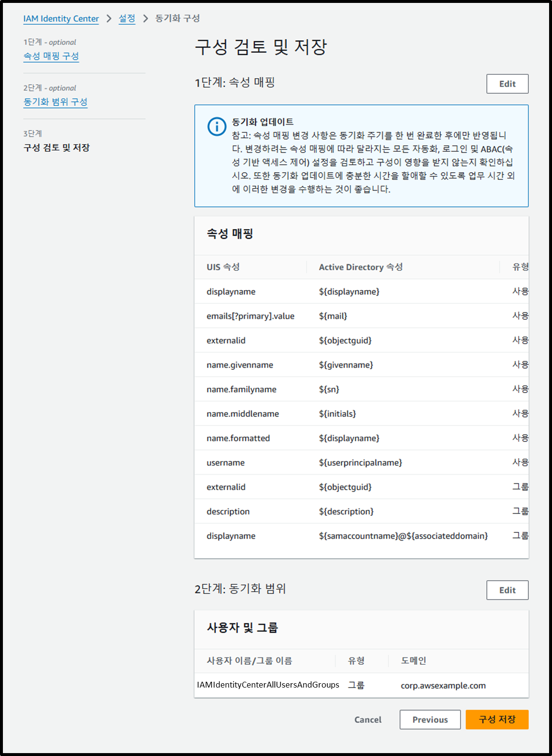
Task: Select the emails[?primary].value cell
Action: pyautogui.click(x=251, y=316)
